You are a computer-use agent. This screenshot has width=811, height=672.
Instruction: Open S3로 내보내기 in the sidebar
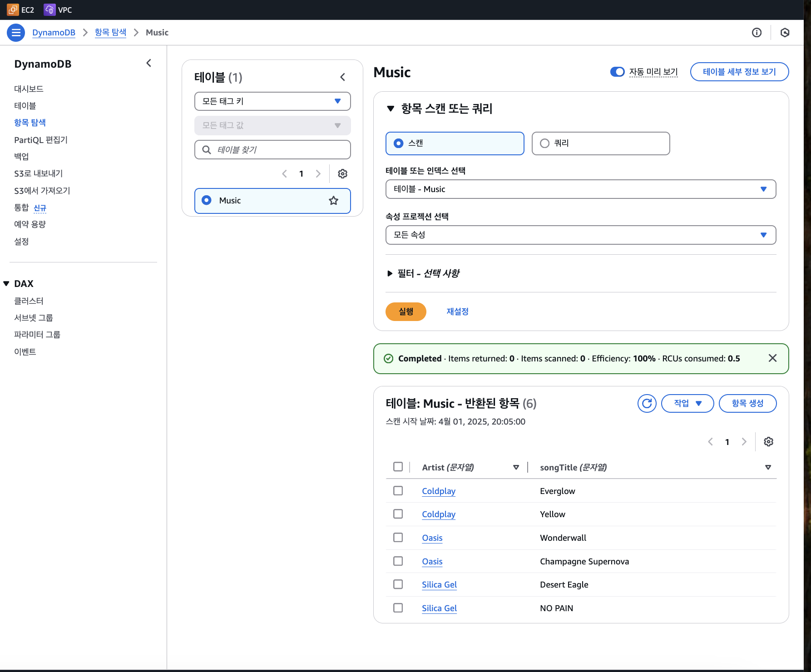39,173
